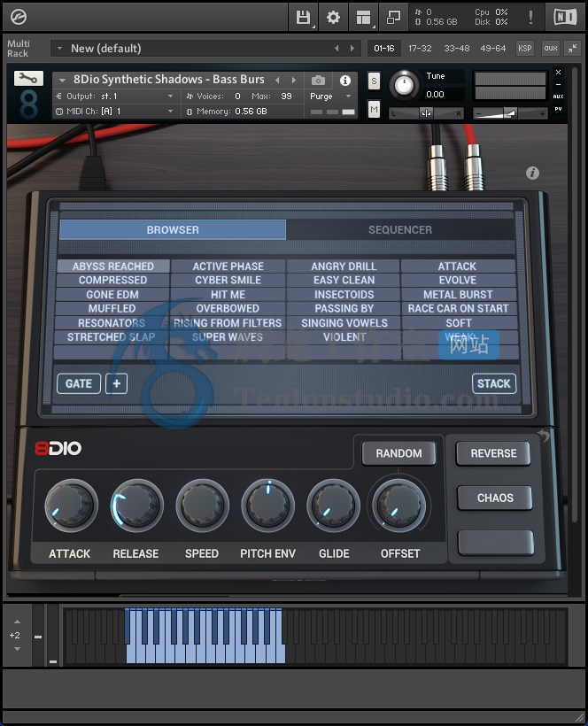Open instrument info with the i icon
This screenshot has width=588, height=726.
click(x=345, y=81)
